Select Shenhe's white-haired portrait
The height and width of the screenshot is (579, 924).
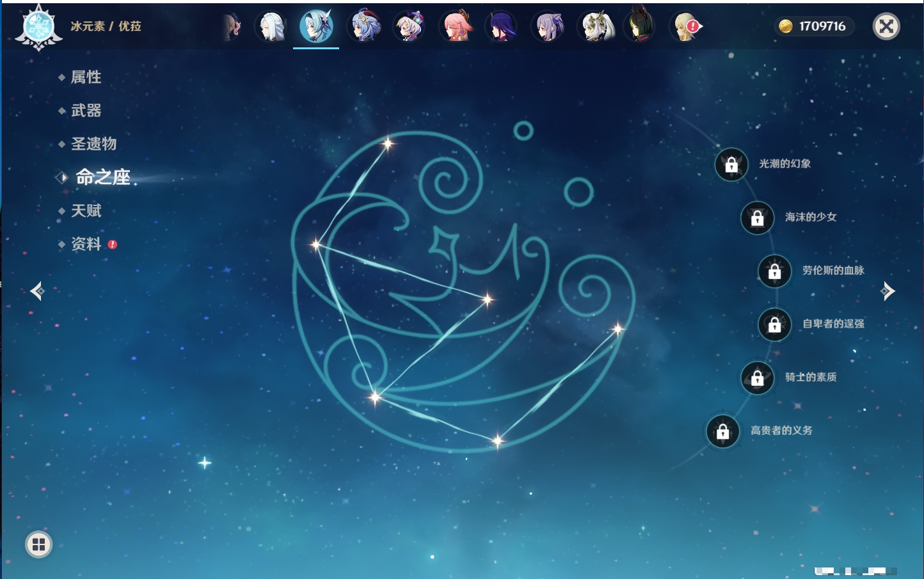click(271, 27)
